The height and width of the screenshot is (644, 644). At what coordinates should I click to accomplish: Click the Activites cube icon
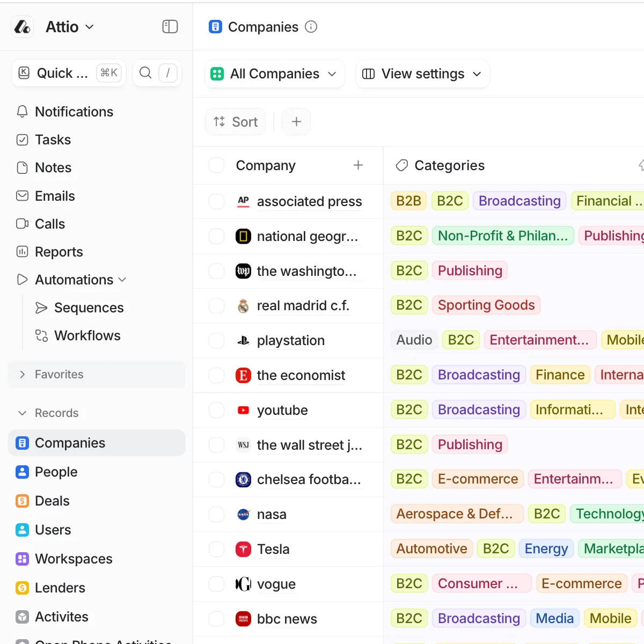pos(22,617)
